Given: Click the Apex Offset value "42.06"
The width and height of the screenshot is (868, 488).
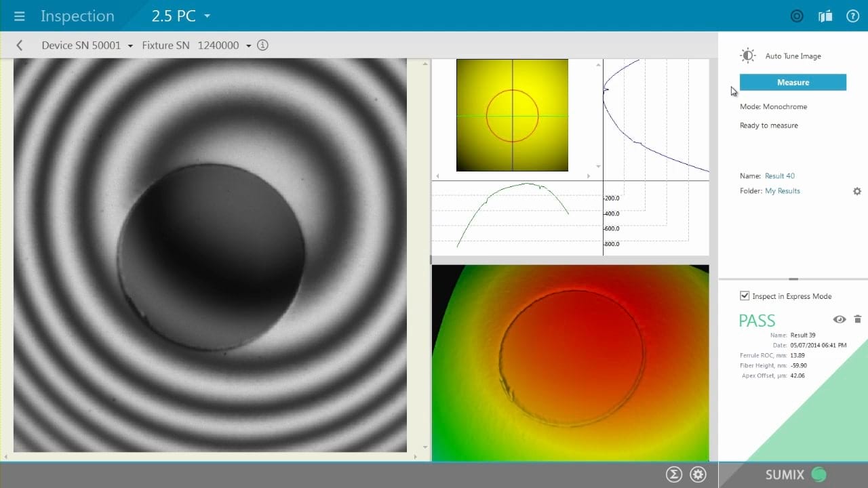Looking at the screenshot, I should click(x=797, y=375).
